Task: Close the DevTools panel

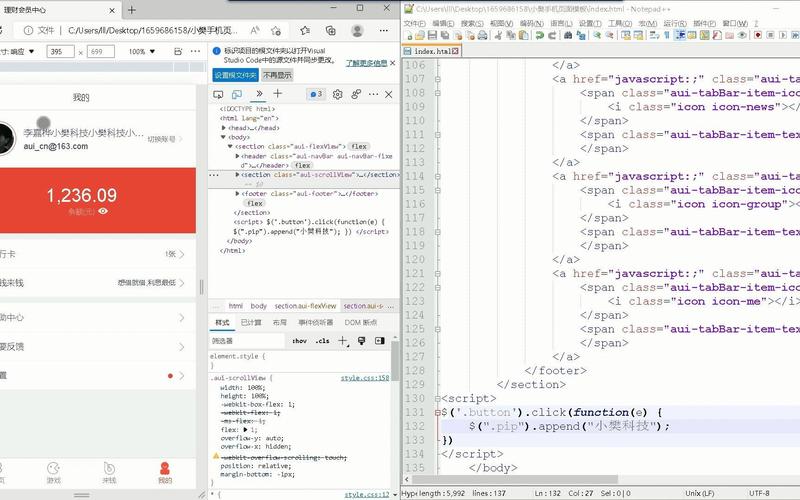Action: 389,94
